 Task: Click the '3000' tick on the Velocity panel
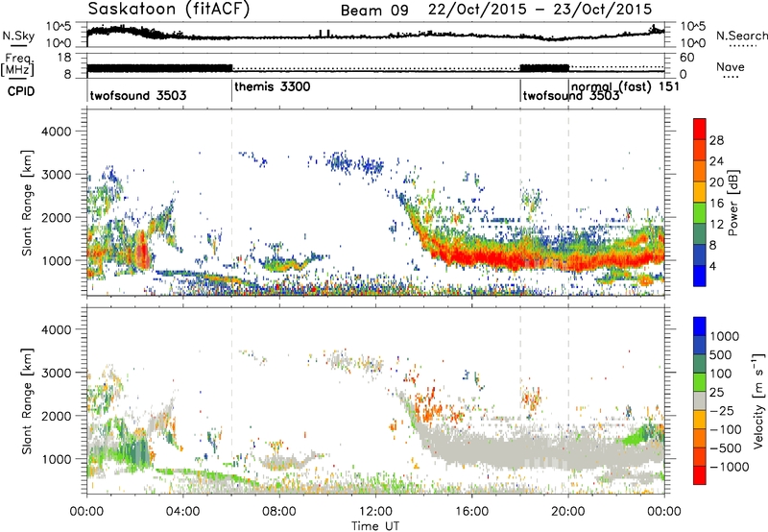(x=56, y=373)
